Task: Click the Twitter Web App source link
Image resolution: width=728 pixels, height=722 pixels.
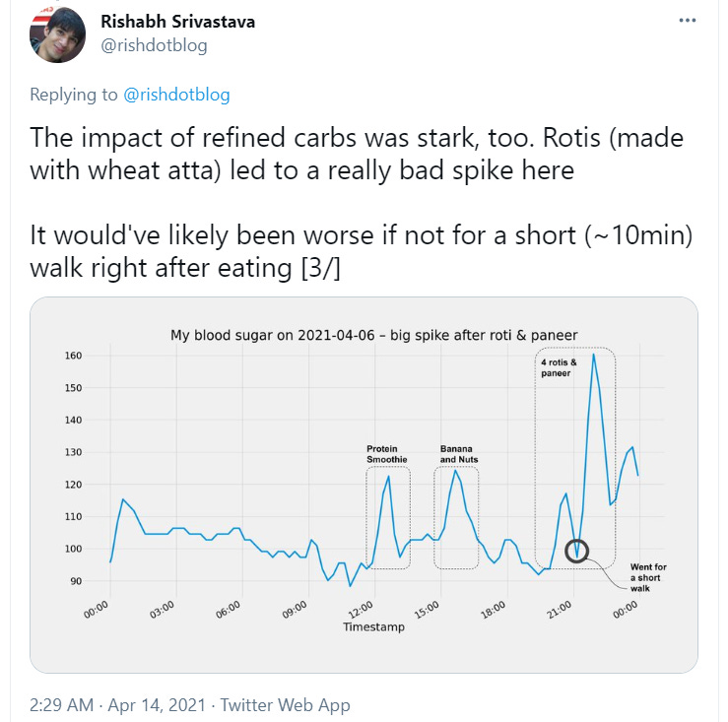Action: tap(285, 705)
